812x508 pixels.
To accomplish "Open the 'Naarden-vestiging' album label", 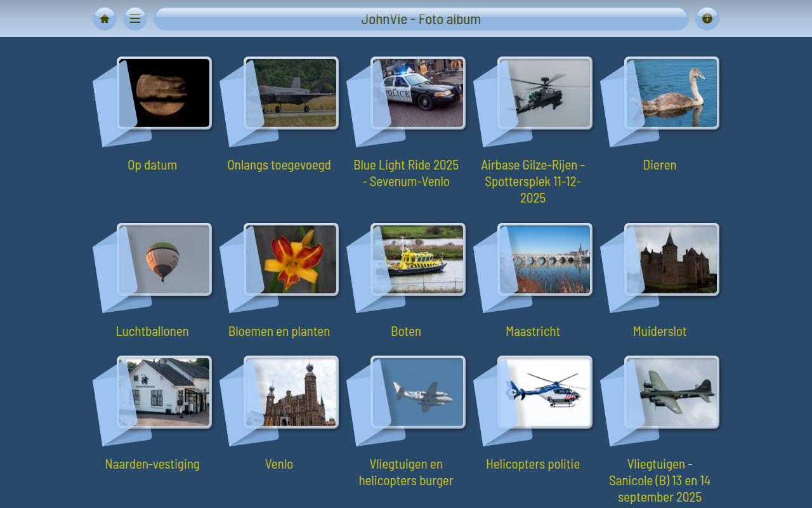I will click(152, 464).
